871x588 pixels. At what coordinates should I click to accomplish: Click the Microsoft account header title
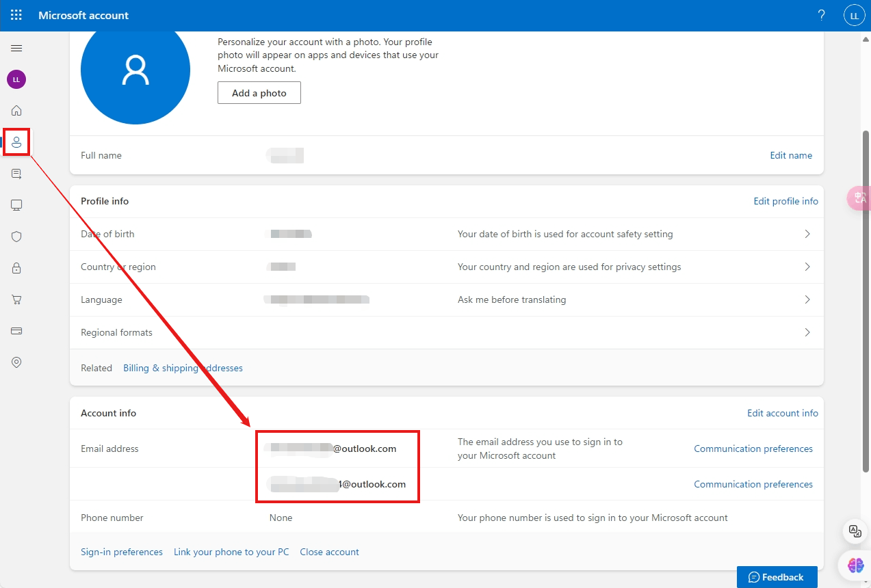(83, 15)
